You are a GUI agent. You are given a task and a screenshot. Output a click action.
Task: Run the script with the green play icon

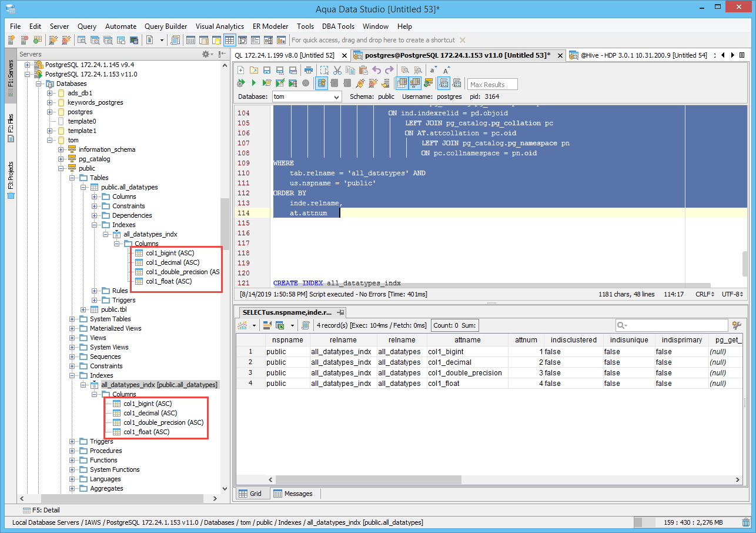point(254,83)
